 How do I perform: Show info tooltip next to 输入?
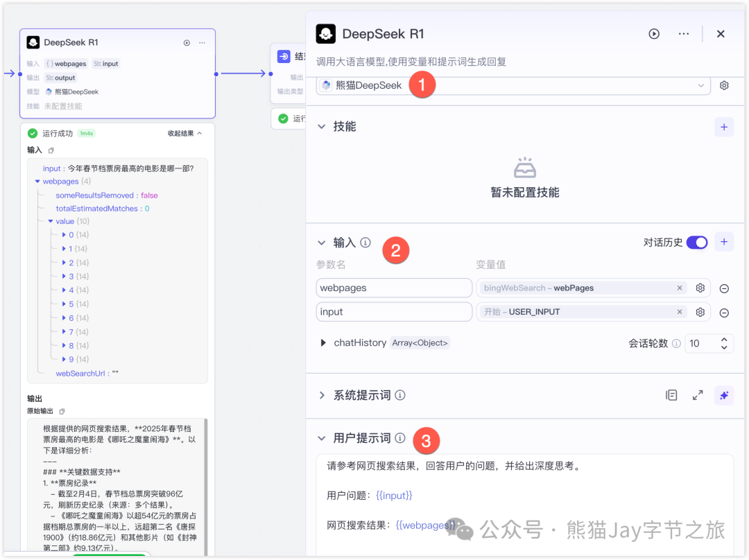tap(365, 243)
